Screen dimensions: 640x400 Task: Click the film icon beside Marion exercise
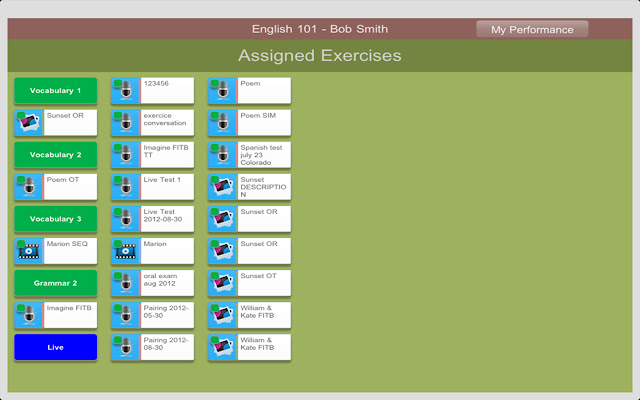[x=126, y=251]
